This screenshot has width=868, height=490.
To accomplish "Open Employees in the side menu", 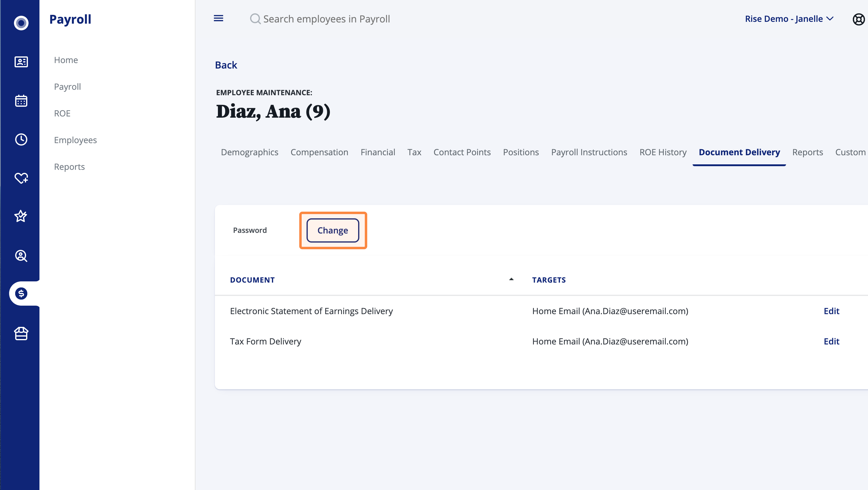I will tap(75, 140).
